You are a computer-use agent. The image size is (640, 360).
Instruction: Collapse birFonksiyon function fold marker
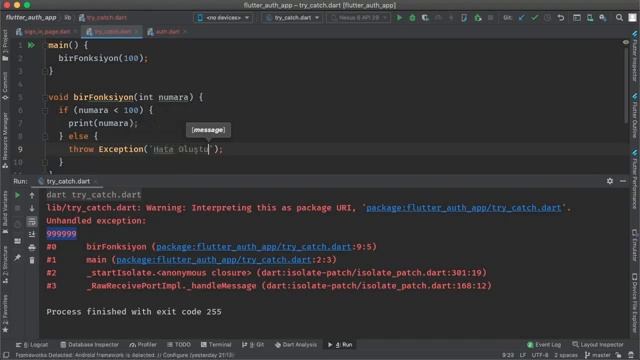click(45, 97)
